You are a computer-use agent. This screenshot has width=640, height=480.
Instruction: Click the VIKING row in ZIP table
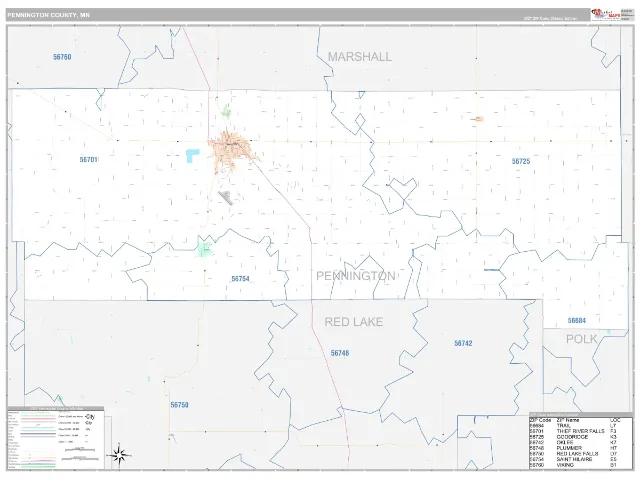pos(575,465)
